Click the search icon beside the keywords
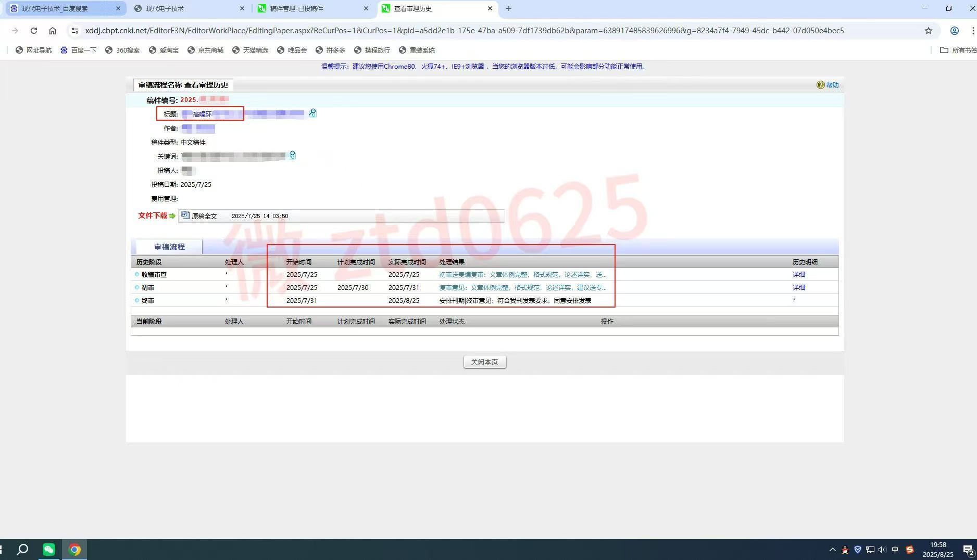 [292, 155]
